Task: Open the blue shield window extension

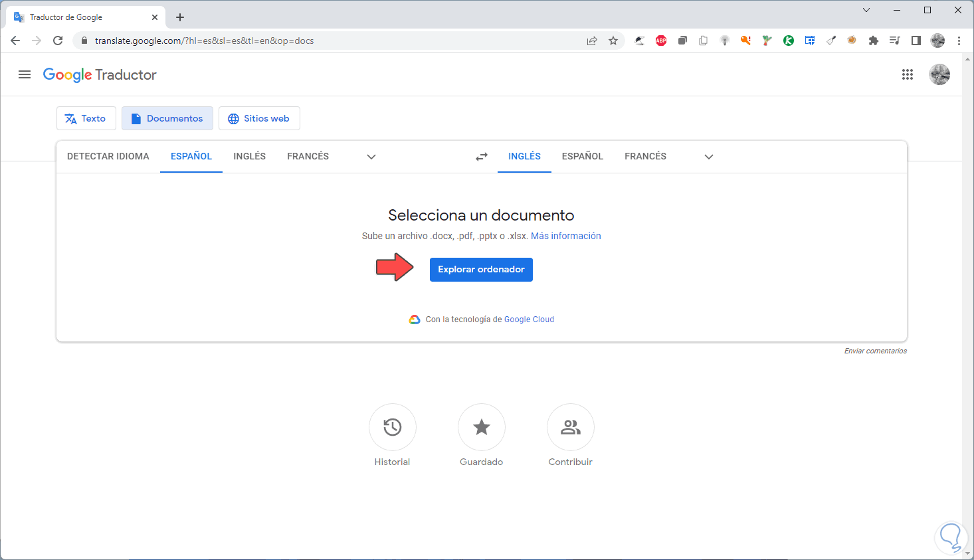Action: 810,41
